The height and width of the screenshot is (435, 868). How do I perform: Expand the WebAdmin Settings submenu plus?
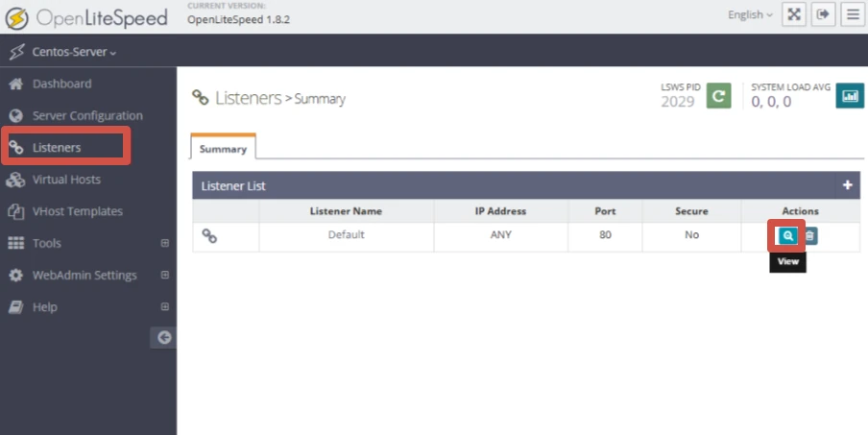click(164, 275)
